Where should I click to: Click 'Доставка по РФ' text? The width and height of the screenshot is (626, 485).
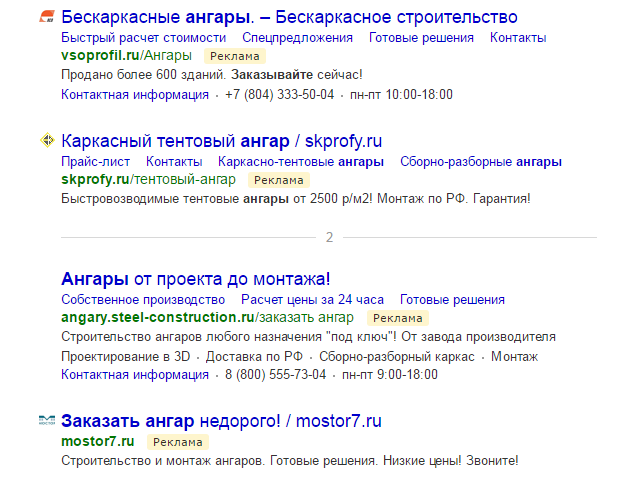click(254, 356)
